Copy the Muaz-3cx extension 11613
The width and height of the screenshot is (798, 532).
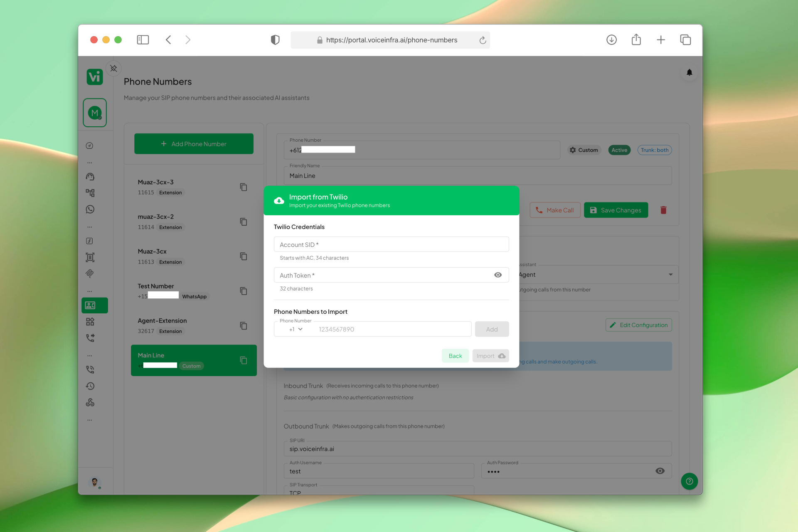(x=244, y=256)
